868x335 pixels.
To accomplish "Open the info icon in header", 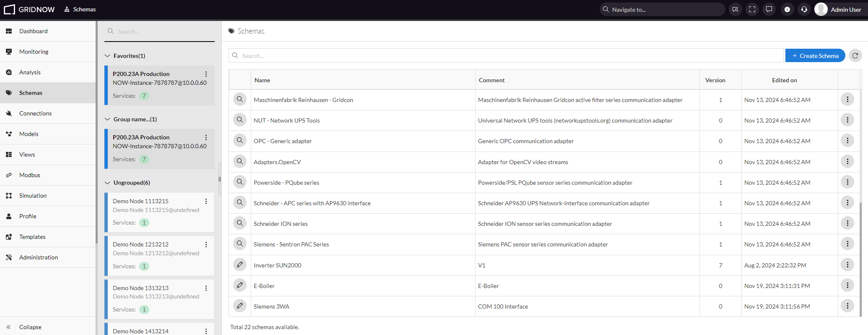I will point(787,9).
